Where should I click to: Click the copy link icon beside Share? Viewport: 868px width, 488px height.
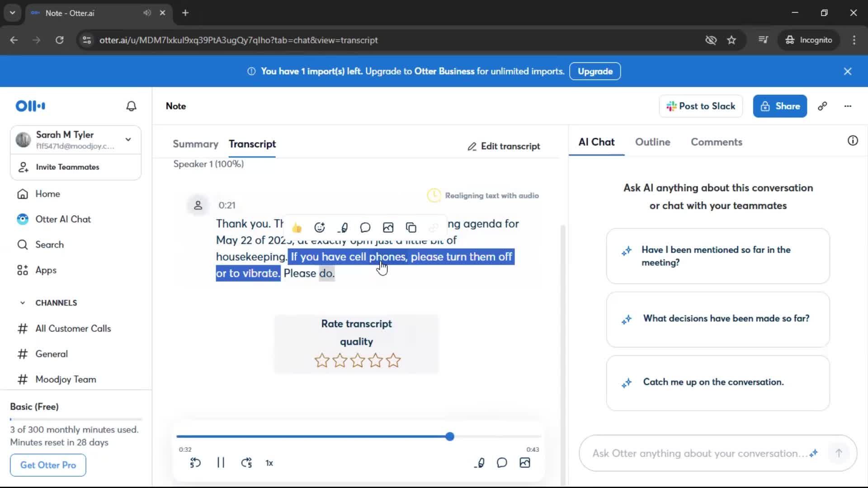(822, 106)
